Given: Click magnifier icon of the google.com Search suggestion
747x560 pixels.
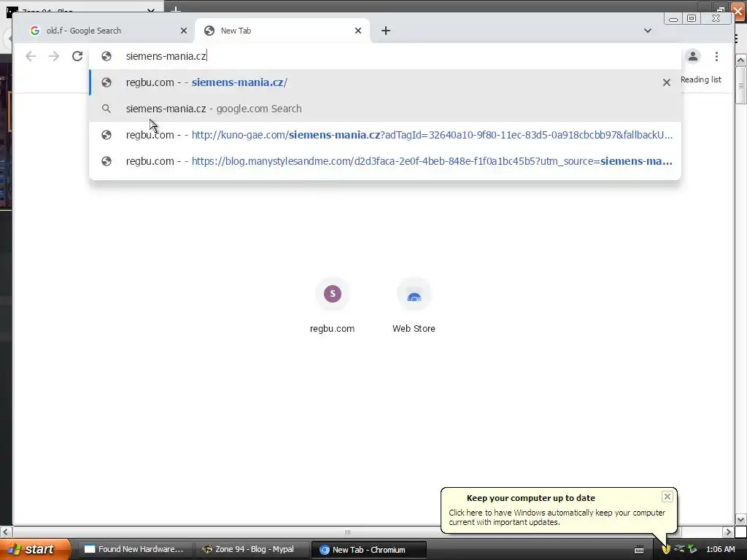Looking at the screenshot, I should click(x=107, y=109).
